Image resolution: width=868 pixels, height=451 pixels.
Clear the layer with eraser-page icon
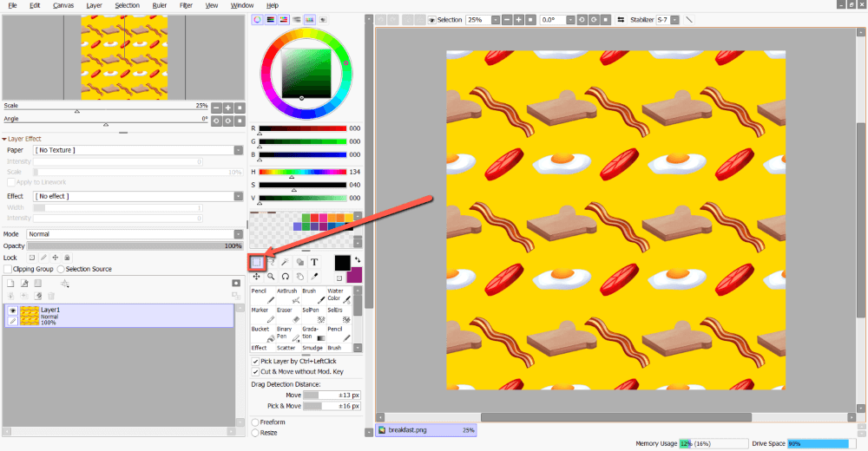click(37, 296)
